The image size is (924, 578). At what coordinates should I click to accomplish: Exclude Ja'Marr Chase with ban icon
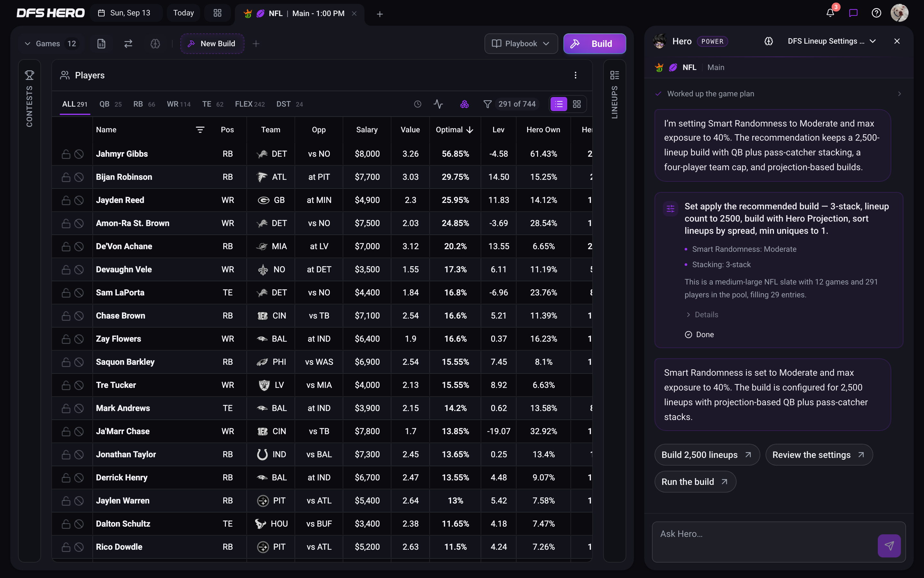[79, 432]
